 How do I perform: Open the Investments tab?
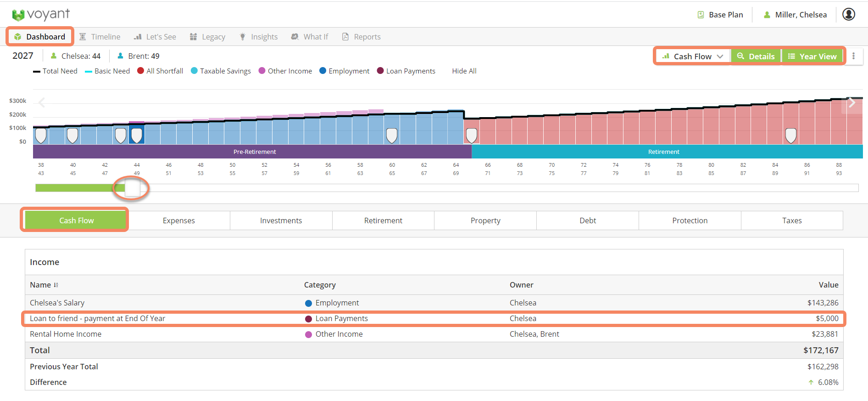pos(281,220)
